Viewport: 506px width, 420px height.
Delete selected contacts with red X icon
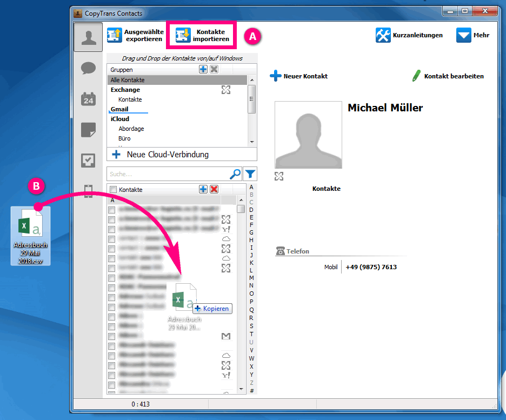tap(214, 189)
